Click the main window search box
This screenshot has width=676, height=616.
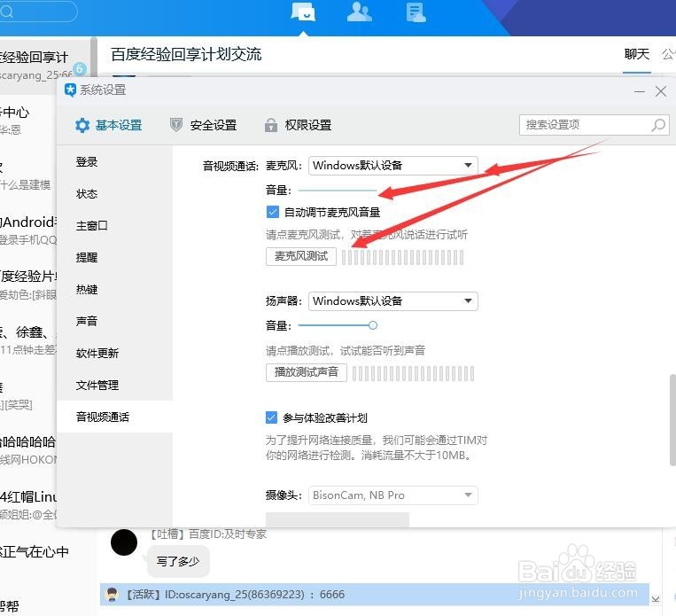(38, 12)
